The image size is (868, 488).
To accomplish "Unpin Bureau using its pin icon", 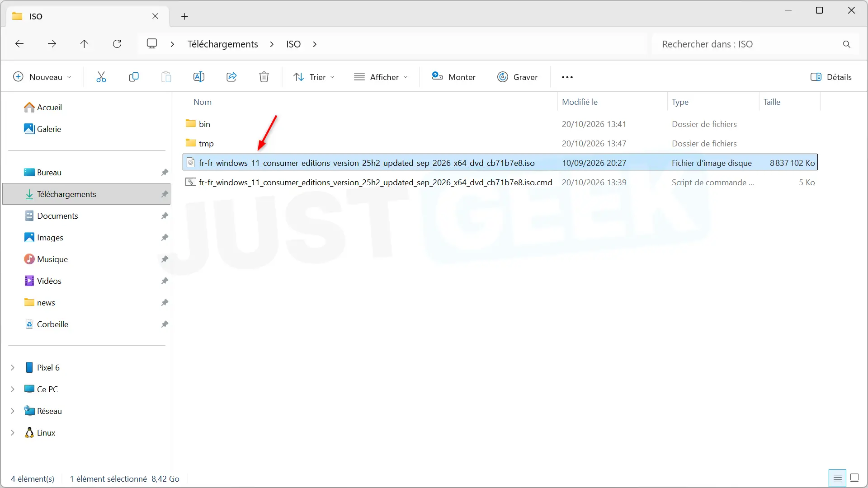I will click(165, 173).
